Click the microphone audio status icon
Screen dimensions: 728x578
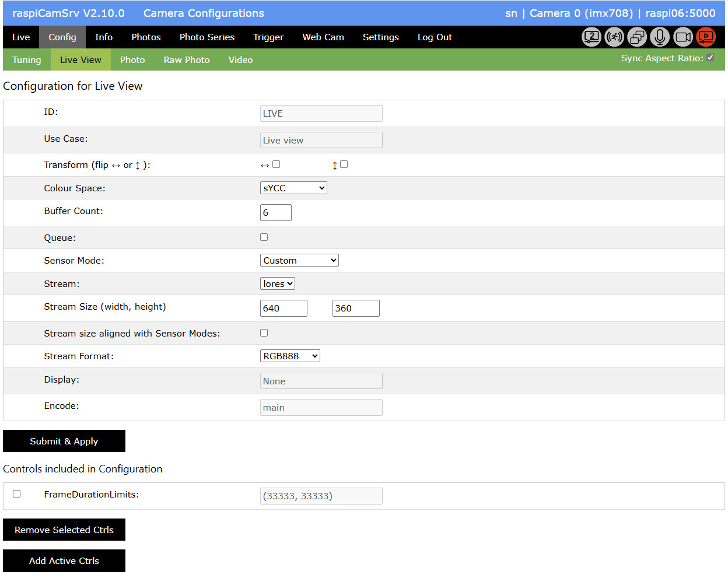(660, 37)
